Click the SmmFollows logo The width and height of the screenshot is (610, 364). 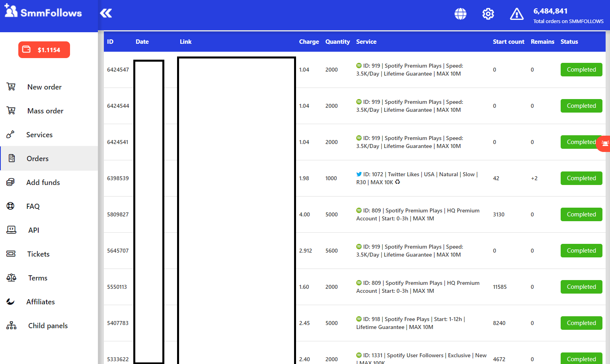tap(43, 12)
